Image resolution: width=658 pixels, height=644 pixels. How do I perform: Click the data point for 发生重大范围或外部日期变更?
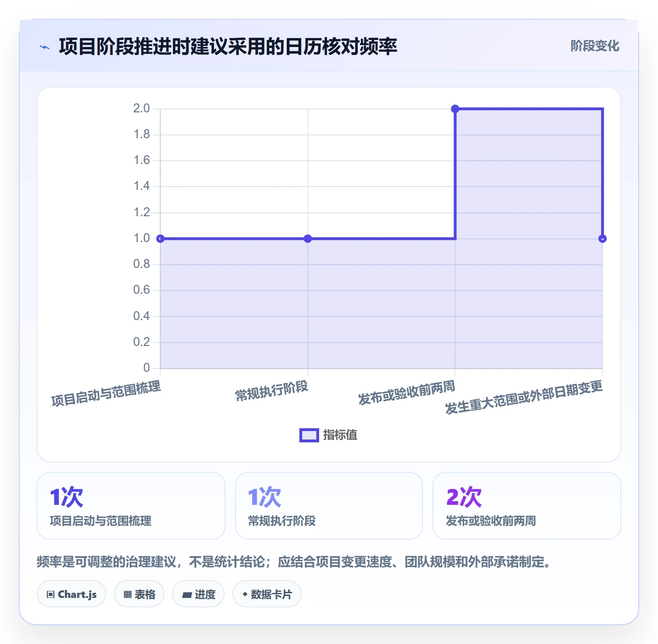[603, 239]
